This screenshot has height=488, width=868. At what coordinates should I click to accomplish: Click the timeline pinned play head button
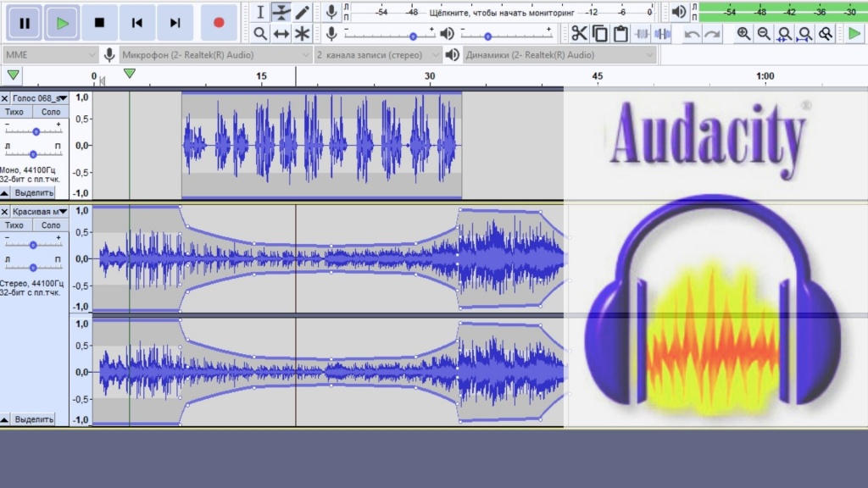click(13, 75)
